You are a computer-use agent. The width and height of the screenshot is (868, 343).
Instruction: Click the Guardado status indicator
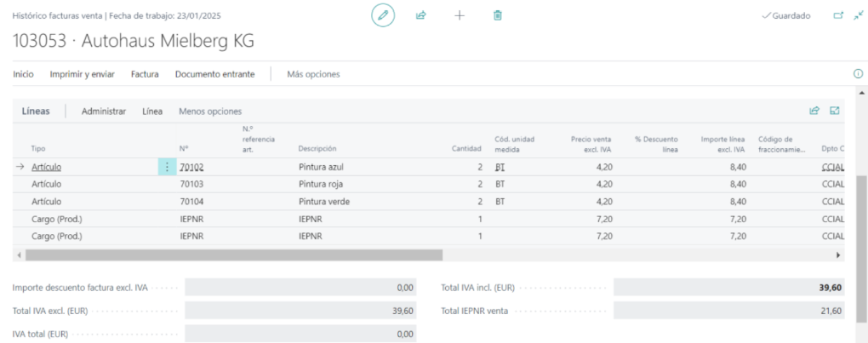pos(786,16)
